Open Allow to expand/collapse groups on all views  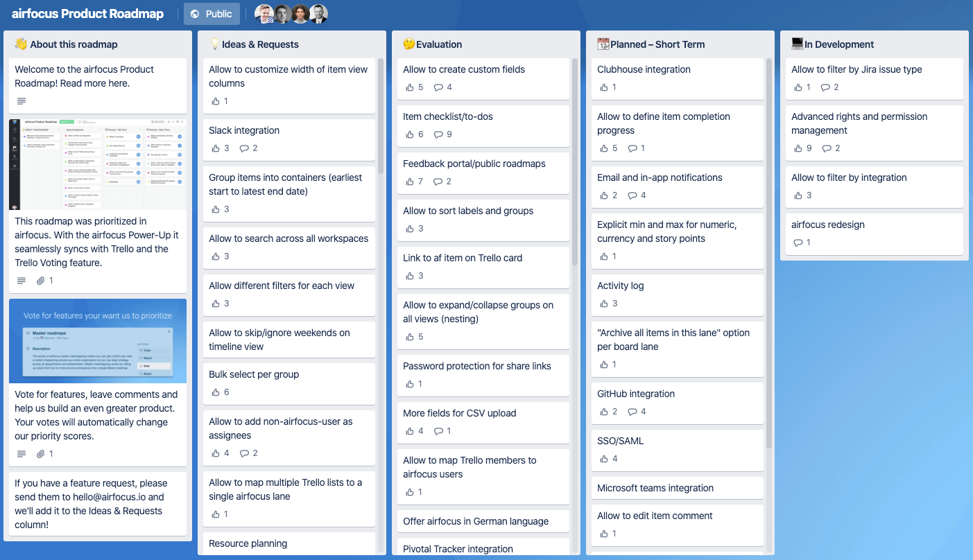click(x=483, y=321)
